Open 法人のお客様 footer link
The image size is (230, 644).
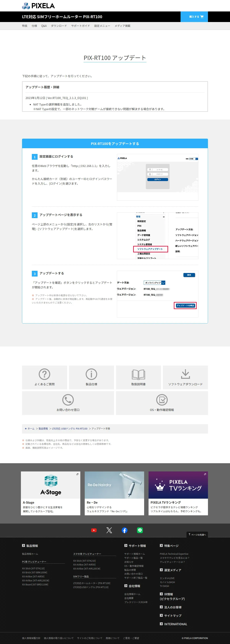(x=171, y=607)
